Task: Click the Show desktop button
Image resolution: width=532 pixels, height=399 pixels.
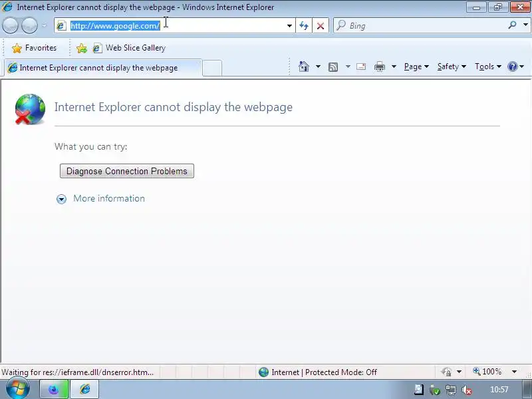Action: (x=527, y=389)
